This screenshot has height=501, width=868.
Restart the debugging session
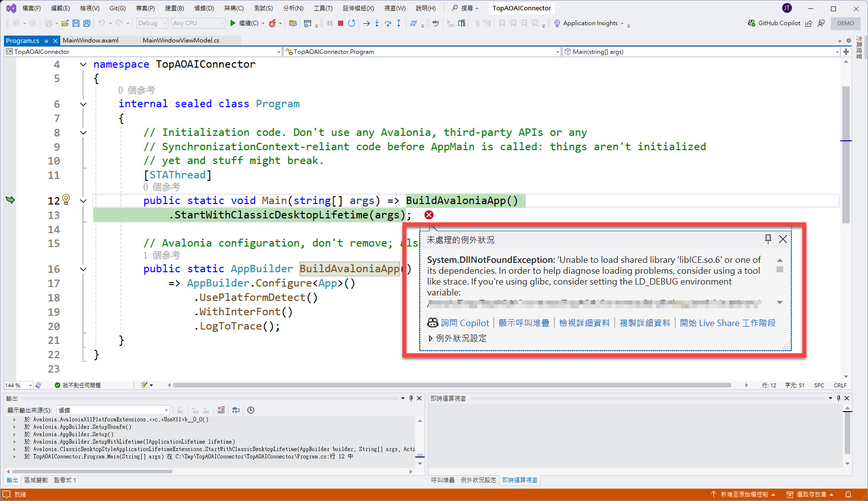(352, 23)
